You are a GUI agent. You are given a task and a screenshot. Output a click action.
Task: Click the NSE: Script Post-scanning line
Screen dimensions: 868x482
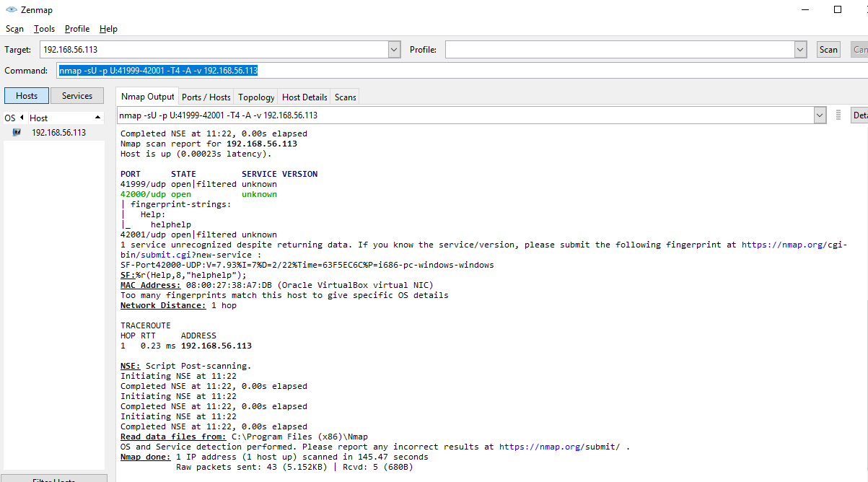(186, 366)
